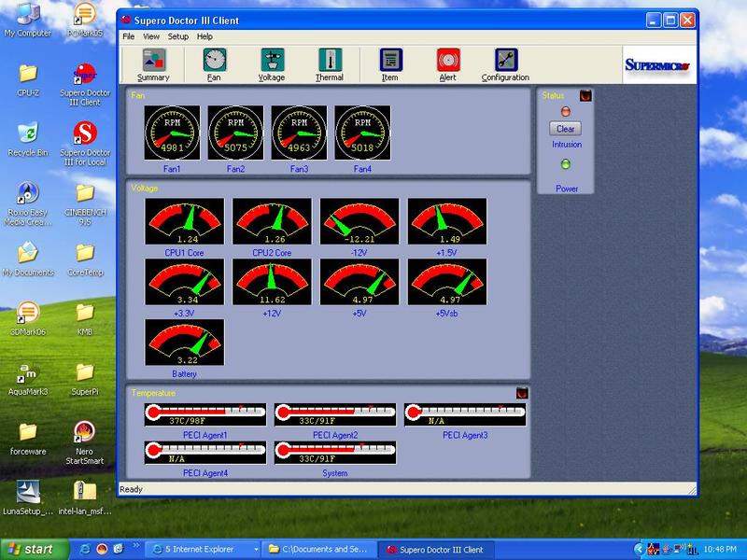
Task: Click the CPU1 Core voltage gauge
Action: click(x=184, y=221)
